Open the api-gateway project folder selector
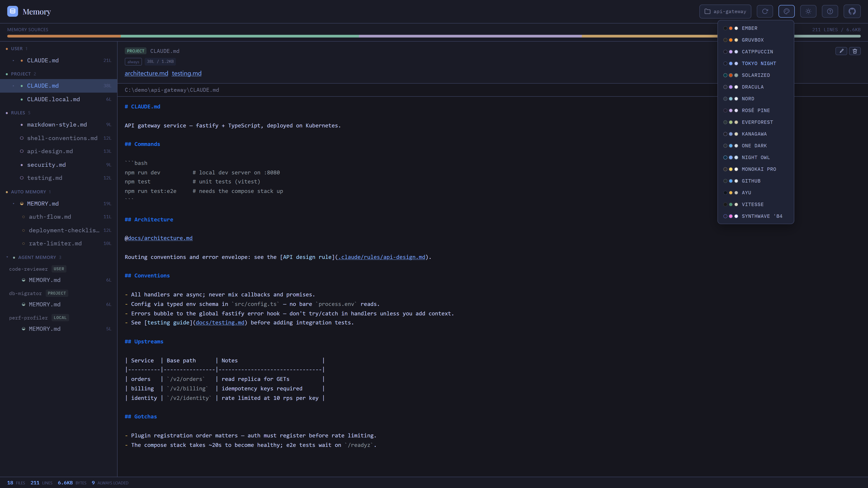868x488 pixels. tap(725, 12)
